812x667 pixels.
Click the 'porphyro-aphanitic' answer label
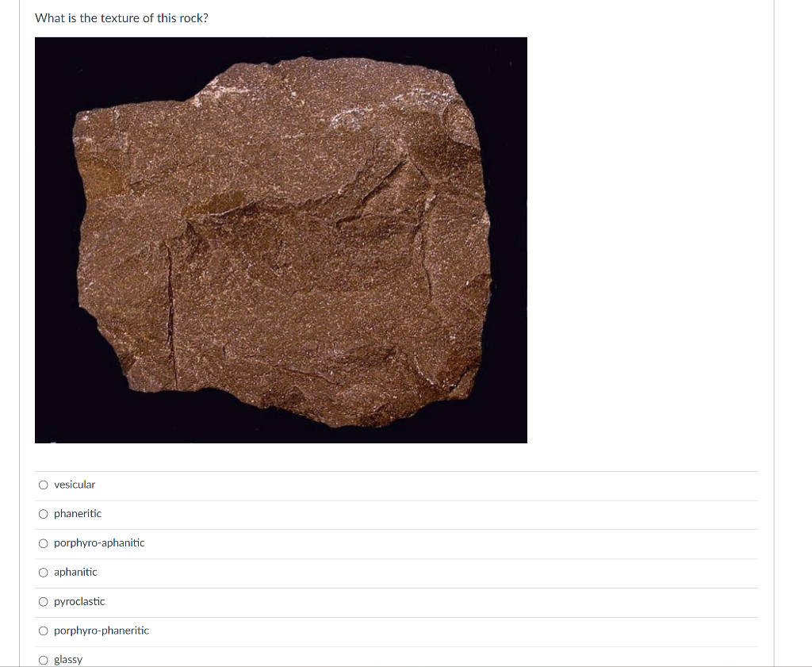tap(99, 542)
